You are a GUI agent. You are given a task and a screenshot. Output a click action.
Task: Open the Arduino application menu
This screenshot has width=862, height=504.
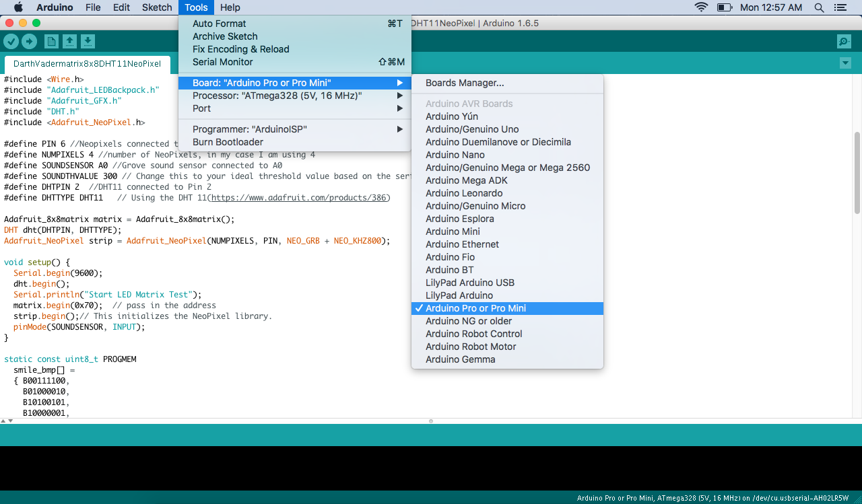pyautogui.click(x=55, y=7)
